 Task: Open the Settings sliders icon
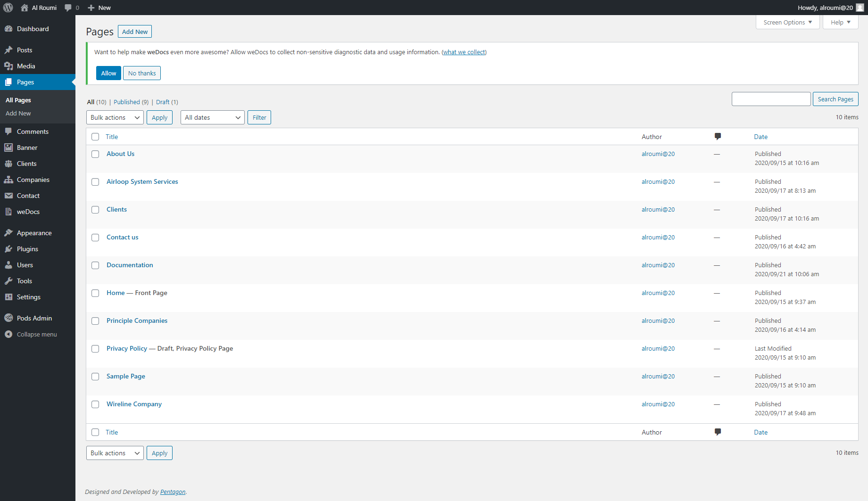pos(8,297)
